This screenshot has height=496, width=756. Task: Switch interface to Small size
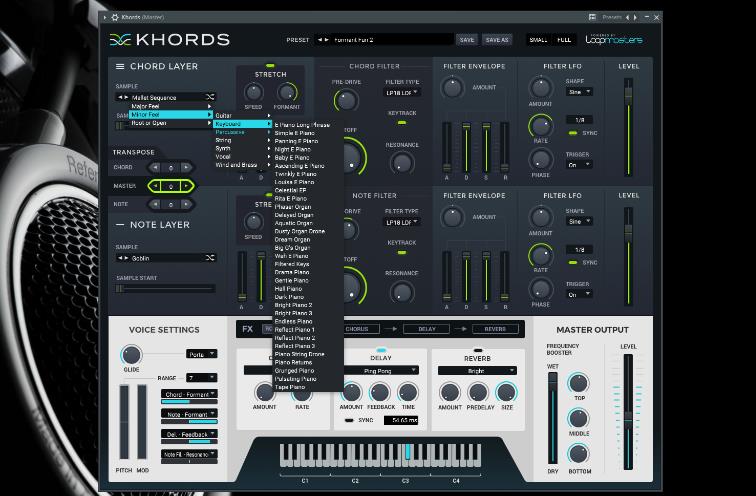tap(538, 40)
